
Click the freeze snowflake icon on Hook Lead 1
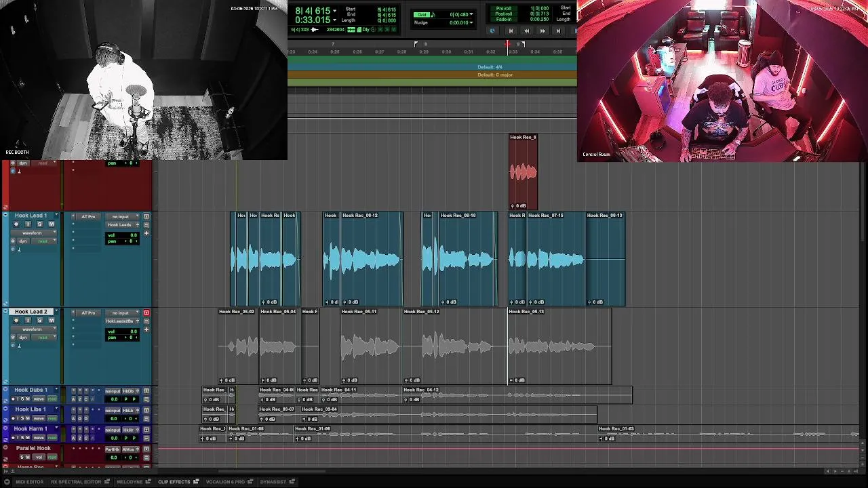tap(13, 241)
